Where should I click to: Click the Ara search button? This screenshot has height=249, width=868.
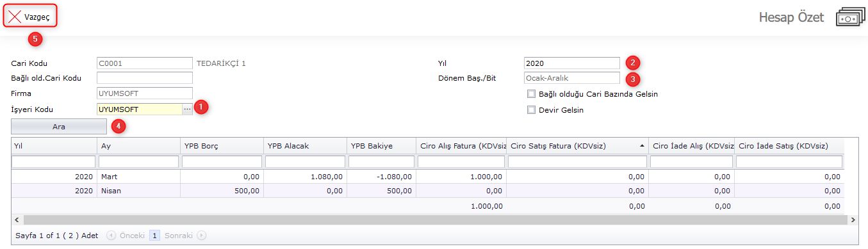click(59, 126)
